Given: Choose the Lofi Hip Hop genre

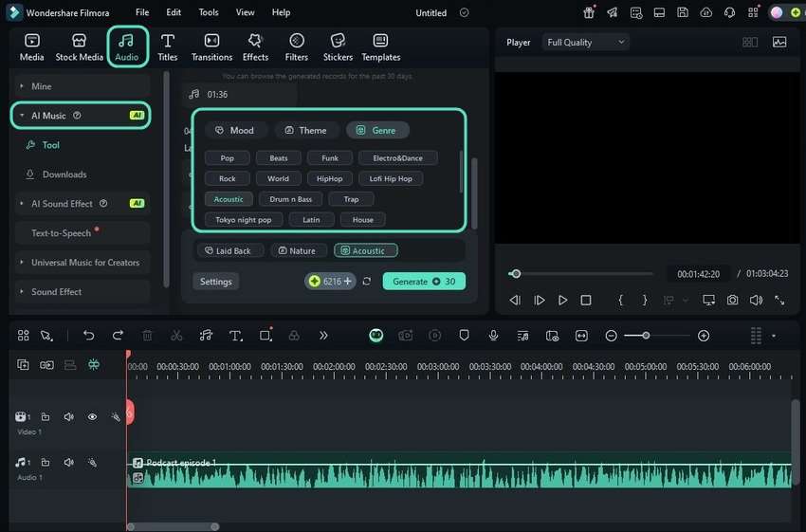Looking at the screenshot, I should point(391,178).
